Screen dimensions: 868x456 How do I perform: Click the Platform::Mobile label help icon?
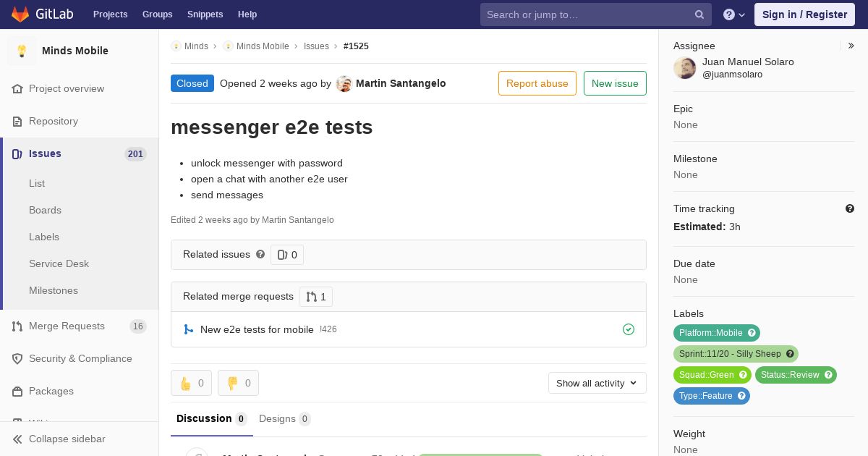(x=752, y=333)
